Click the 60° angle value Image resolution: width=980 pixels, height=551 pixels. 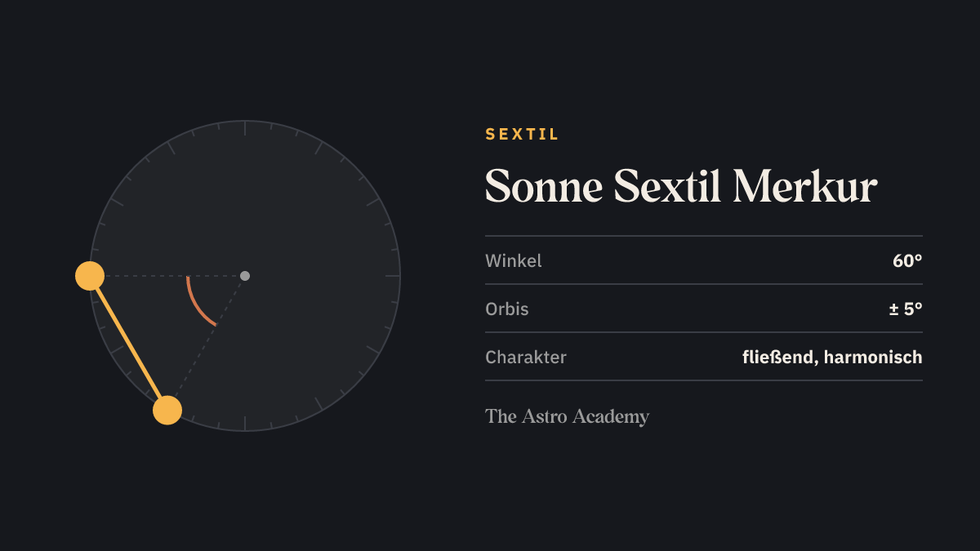point(907,261)
